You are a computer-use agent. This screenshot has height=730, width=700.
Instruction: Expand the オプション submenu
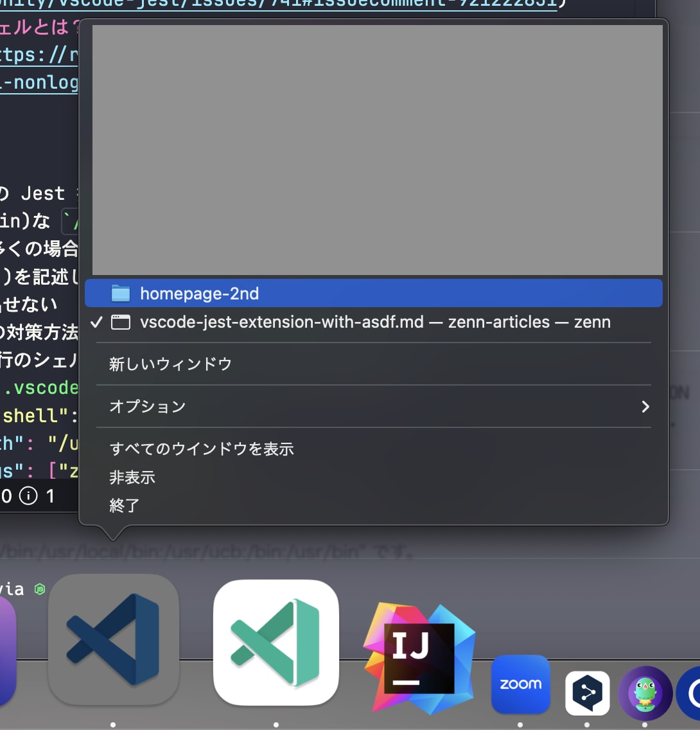(374, 406)
